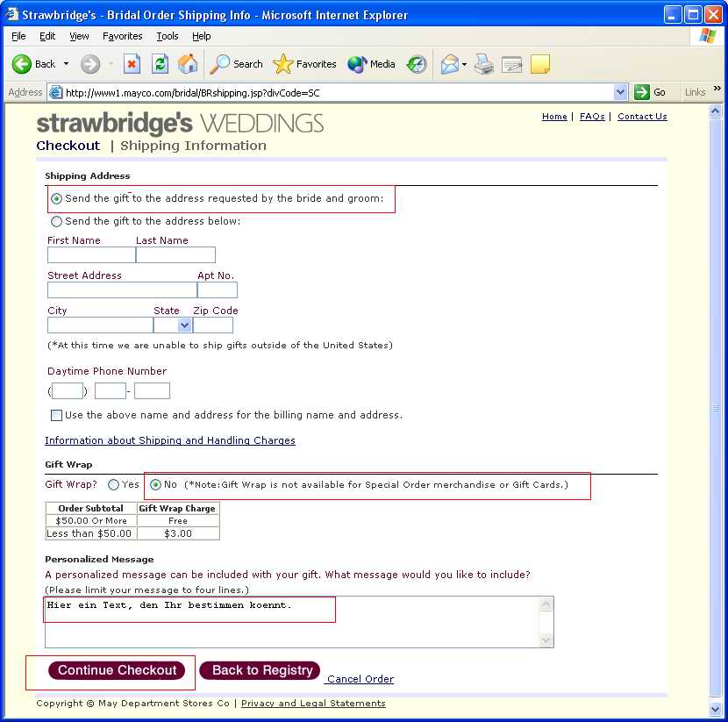This screenshot has width=728, height=722.
Task: Click the Windows flag logo
Action: click(707, 36)
